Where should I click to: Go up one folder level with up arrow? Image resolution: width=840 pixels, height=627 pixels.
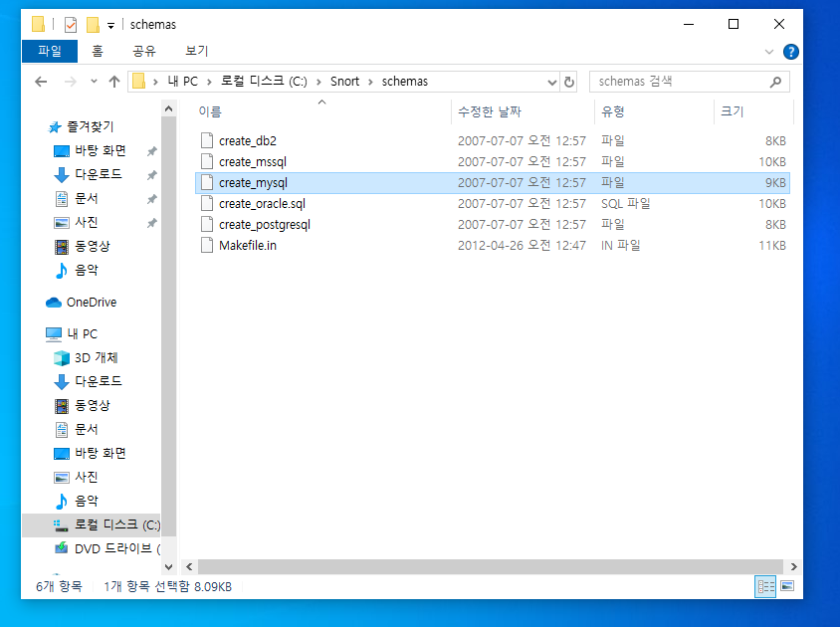coord(114,82)
